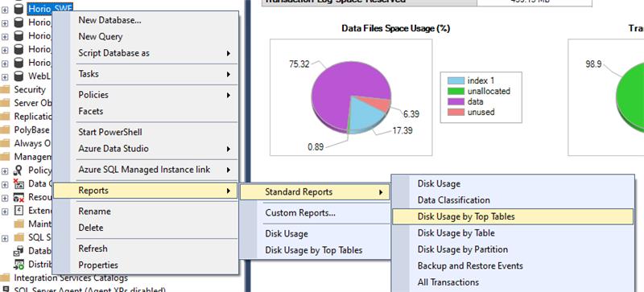Open Facets from the context menu
The height and width of the screenshot is (292, 644).
(x=146, y=111)
